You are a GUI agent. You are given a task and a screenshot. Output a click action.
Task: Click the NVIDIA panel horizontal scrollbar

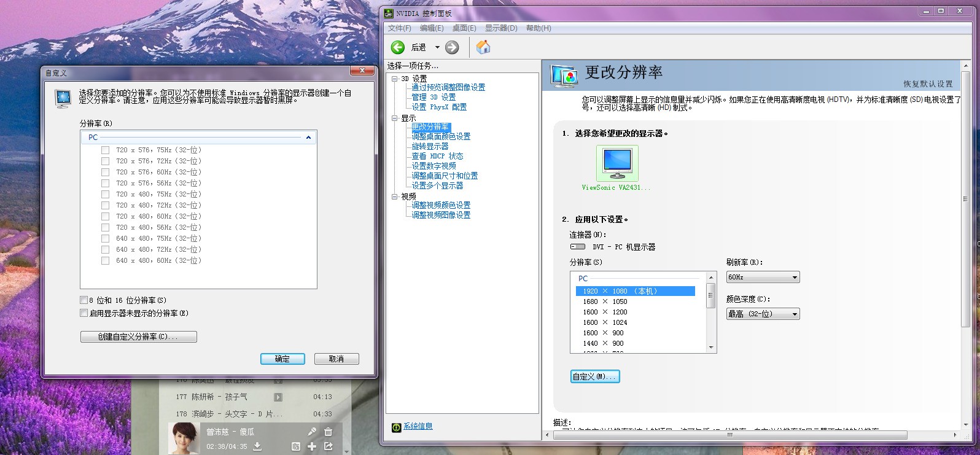[x=729, y=435]
